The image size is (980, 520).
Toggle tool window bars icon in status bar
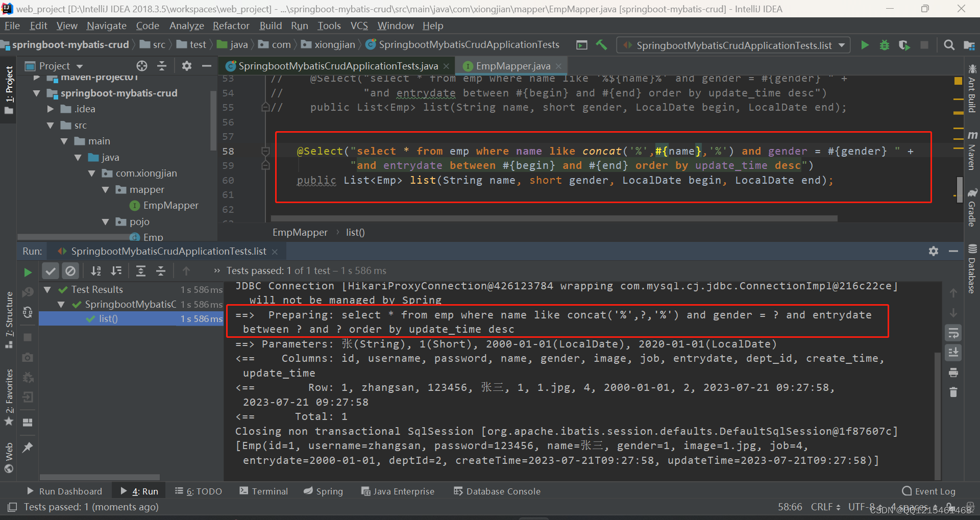point(12,507)
